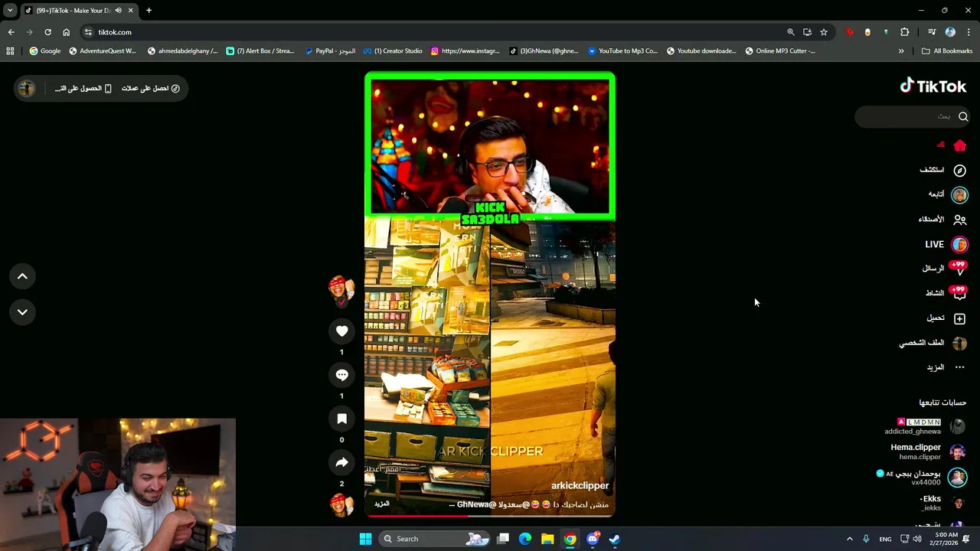The image size is (980, 551).
Task: Open the Windows Start menu
Action: pyautogui.click(x=366, y=539)
